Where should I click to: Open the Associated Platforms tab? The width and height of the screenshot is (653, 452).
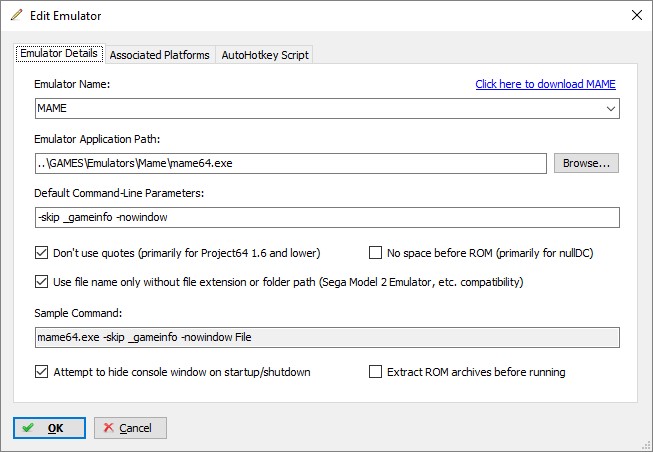pyautogui.click(x=160, y=55)
